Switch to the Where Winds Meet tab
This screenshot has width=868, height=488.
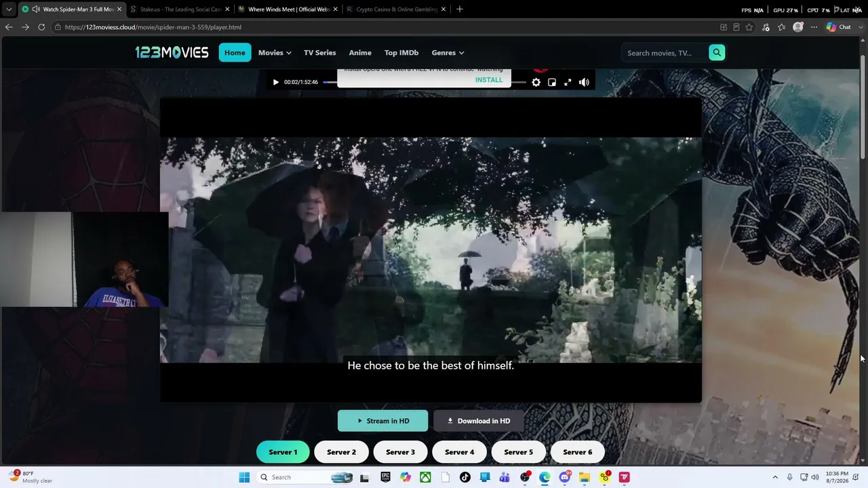click(x=288, y=9)
